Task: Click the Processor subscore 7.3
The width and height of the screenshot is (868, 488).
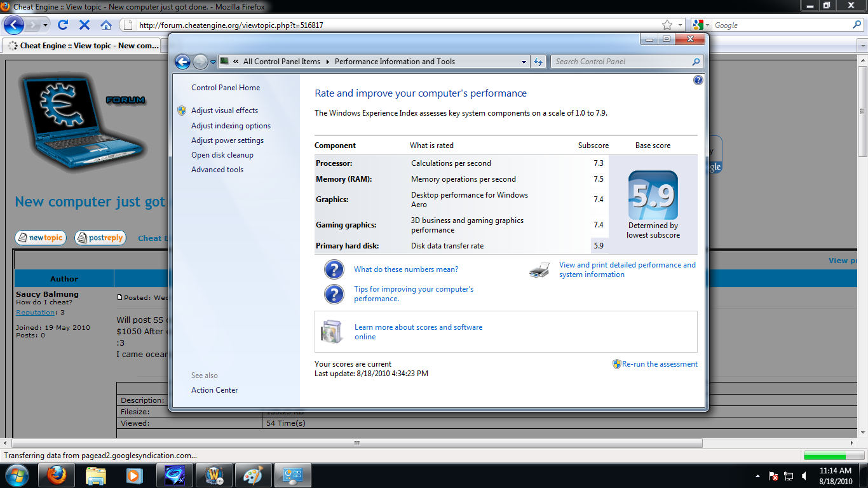Action: click(x=599, y=163)
